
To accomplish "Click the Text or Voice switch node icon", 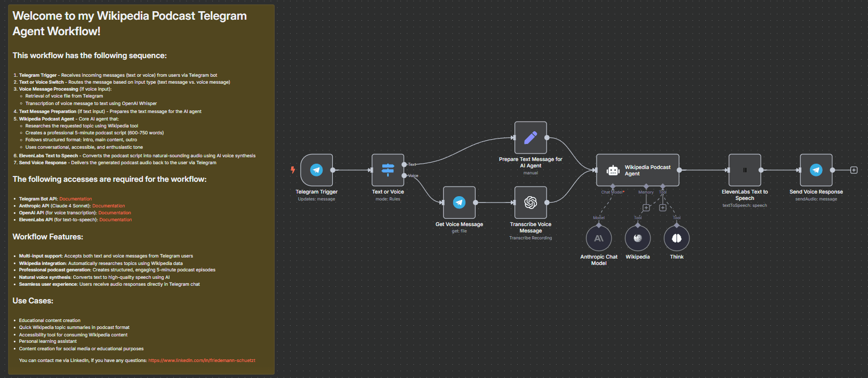I will coord(388,170).
